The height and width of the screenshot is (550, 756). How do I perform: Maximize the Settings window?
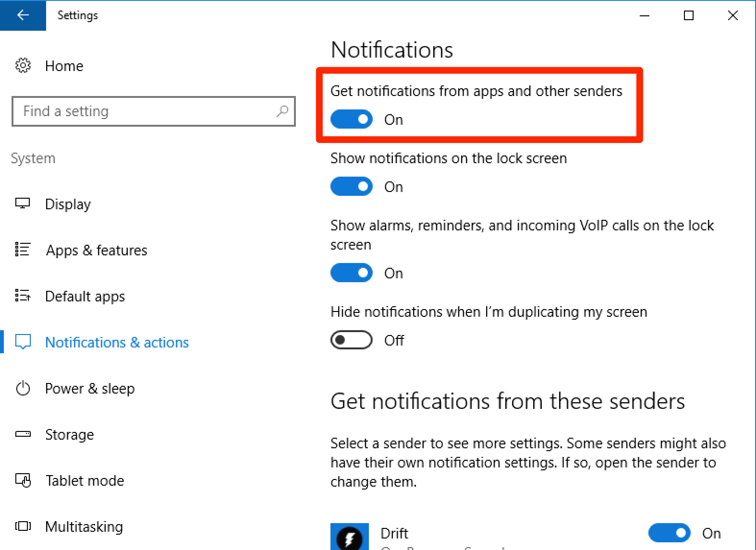689,15
